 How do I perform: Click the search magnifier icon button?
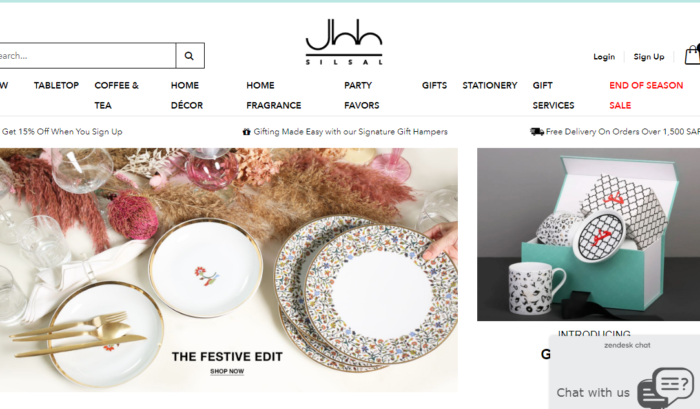point(190,56)
